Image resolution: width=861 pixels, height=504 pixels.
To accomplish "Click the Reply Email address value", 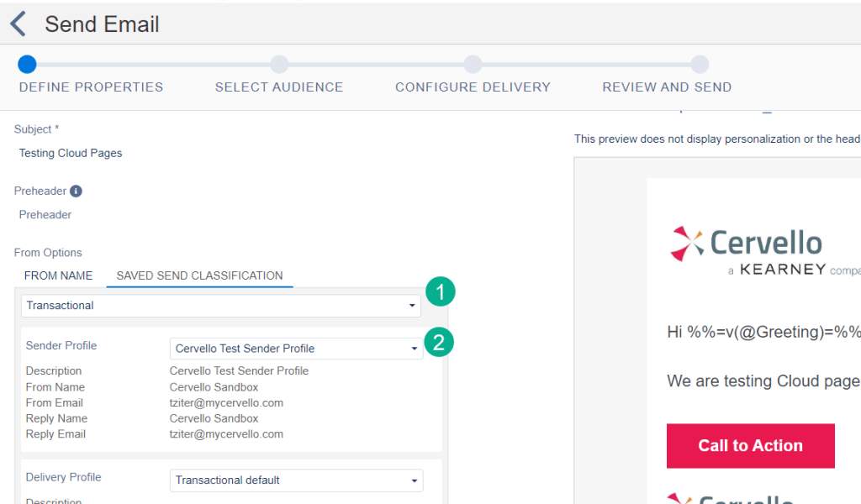I will click(x=226, y=434).
